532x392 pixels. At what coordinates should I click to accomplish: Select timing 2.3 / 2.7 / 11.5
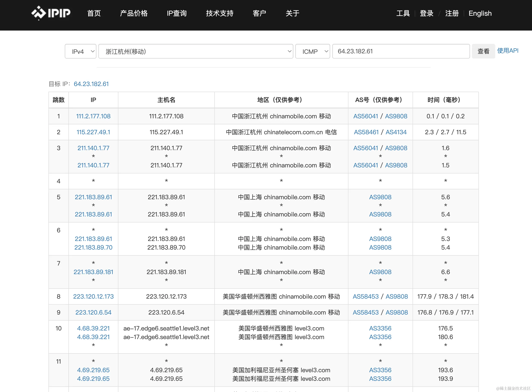[445, 132]
